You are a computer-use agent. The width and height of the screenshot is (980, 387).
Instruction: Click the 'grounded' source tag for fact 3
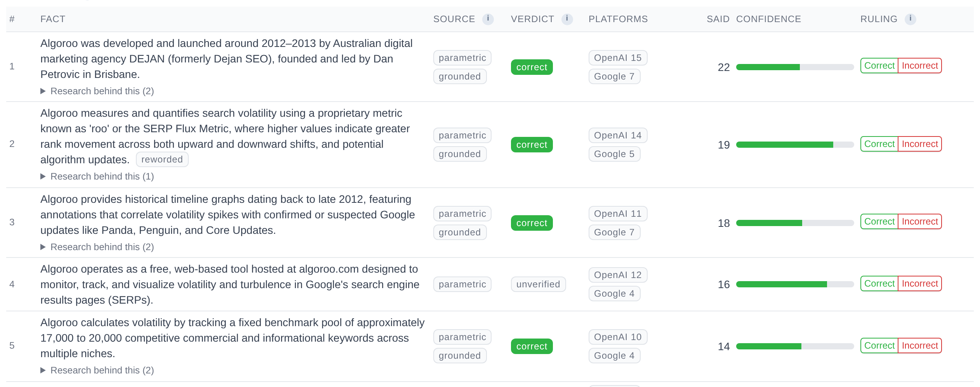coord(460,232)
